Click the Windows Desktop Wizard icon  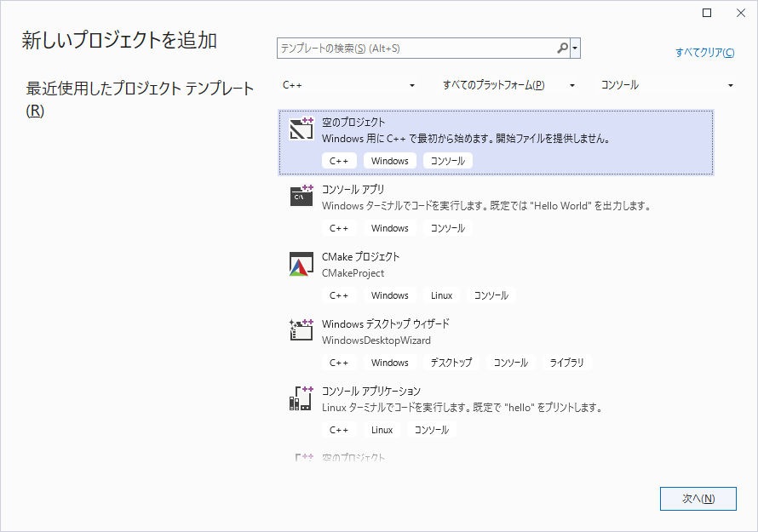(301, 330)
